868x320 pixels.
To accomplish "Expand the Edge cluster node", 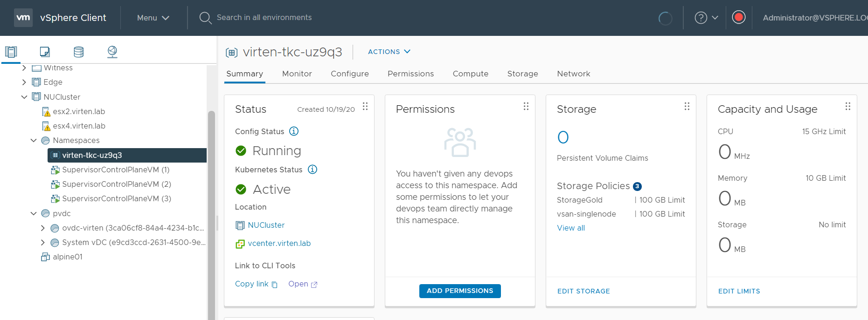I will 24,82.
